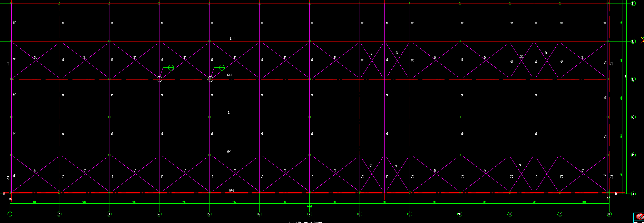Image resolution: width=644 pixels, height=223 pixels.
Task: Click green detail callout number 2
Action: pos(171,68)
